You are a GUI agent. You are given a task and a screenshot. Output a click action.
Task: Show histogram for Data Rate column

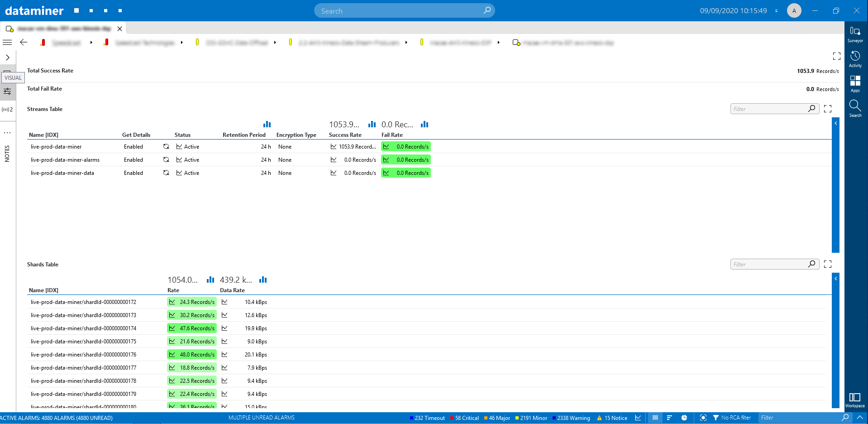pos(263,279)
